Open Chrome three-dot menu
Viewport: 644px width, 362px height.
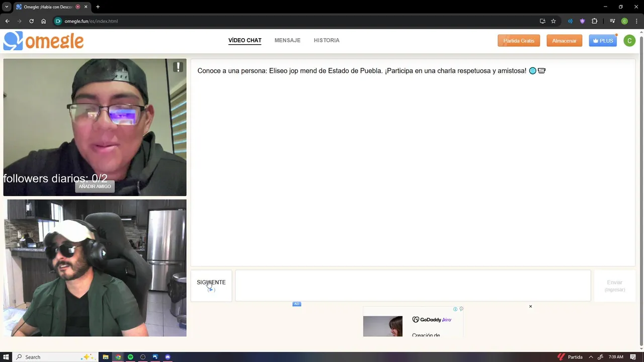(636, 21)
